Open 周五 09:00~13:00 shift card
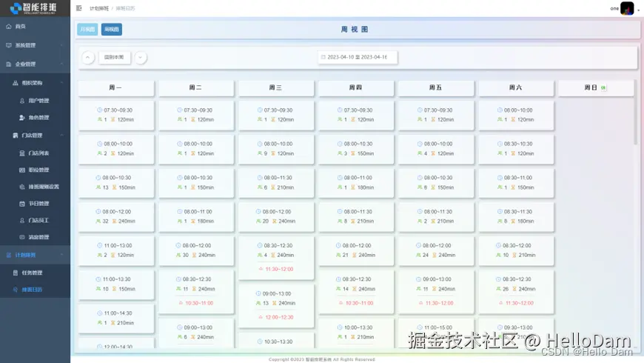This screenshot has width=644, height=363. (x=436, y=291)
